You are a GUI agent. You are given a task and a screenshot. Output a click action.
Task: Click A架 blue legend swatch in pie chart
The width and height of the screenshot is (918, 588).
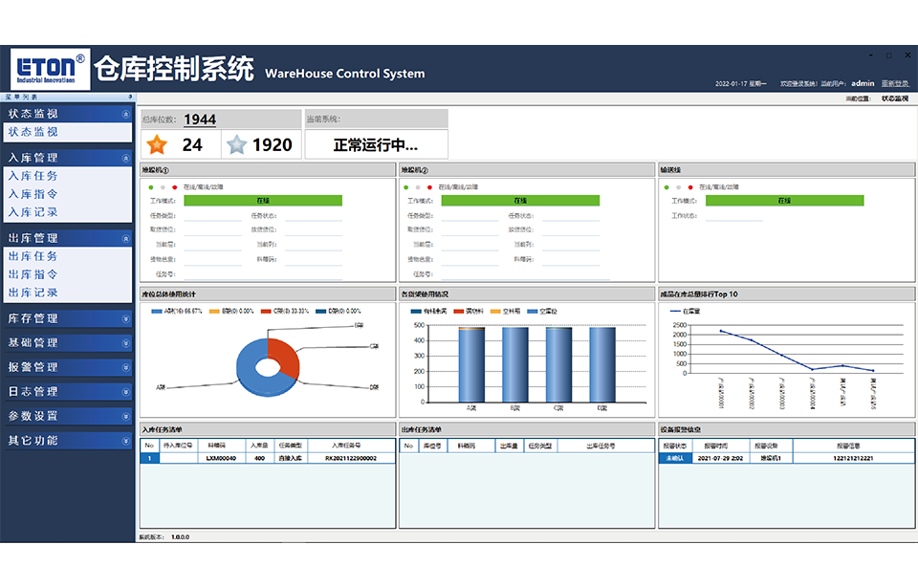point(157,312)
